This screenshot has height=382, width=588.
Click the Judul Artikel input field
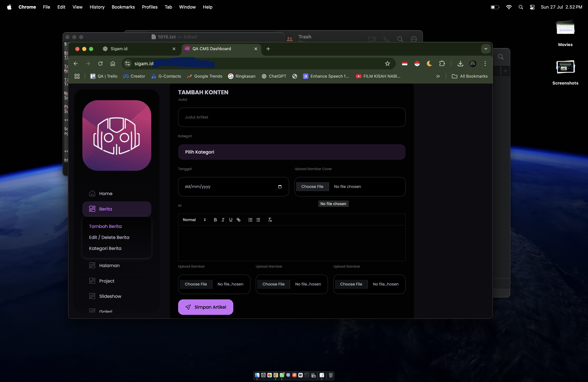click(x=292, y=117)
